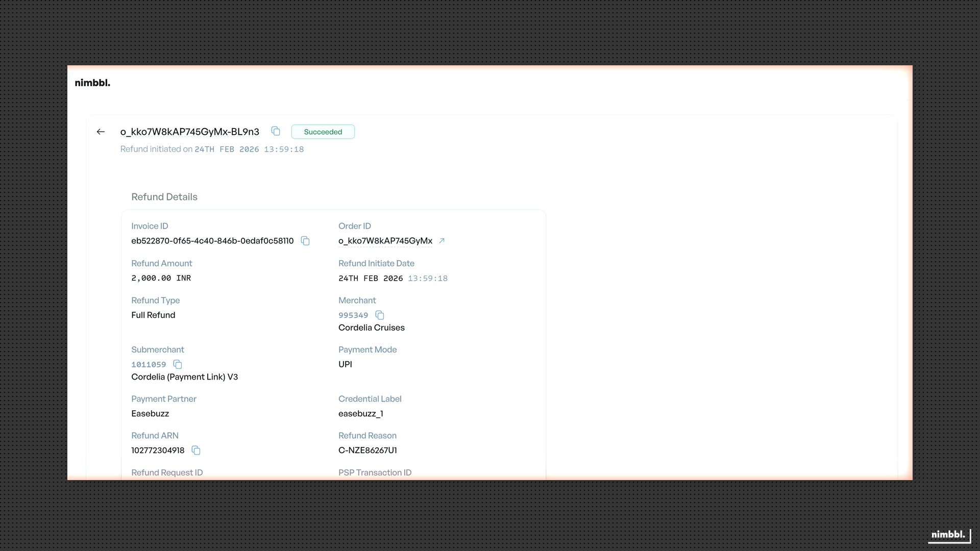Copy the Refund ARN 102772304918
Viewport: 980px width, 551px height.
[195, 450]
